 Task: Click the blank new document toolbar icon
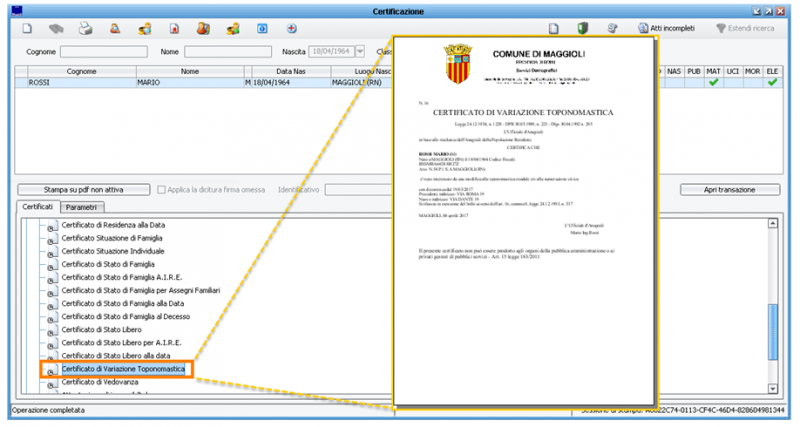click(27, 29)
